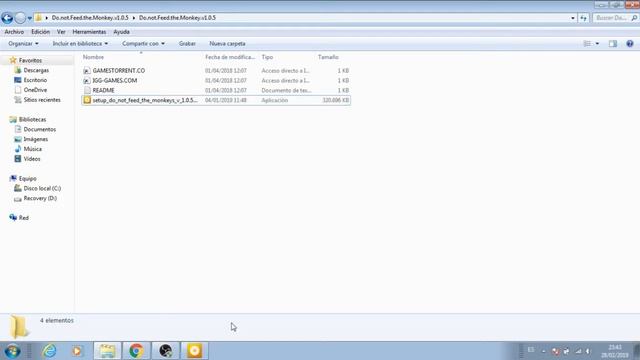Click the Forward navigation arrow

tap(20, 18)
